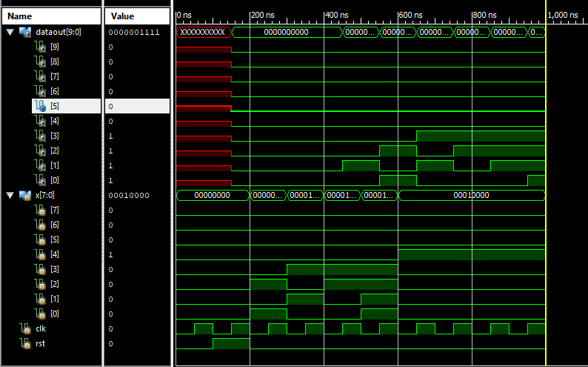Select the dataout[9:0] bus icon
The width and height of the screenshot is (588, 367).
pyautogui.click(x=25, y=33)
